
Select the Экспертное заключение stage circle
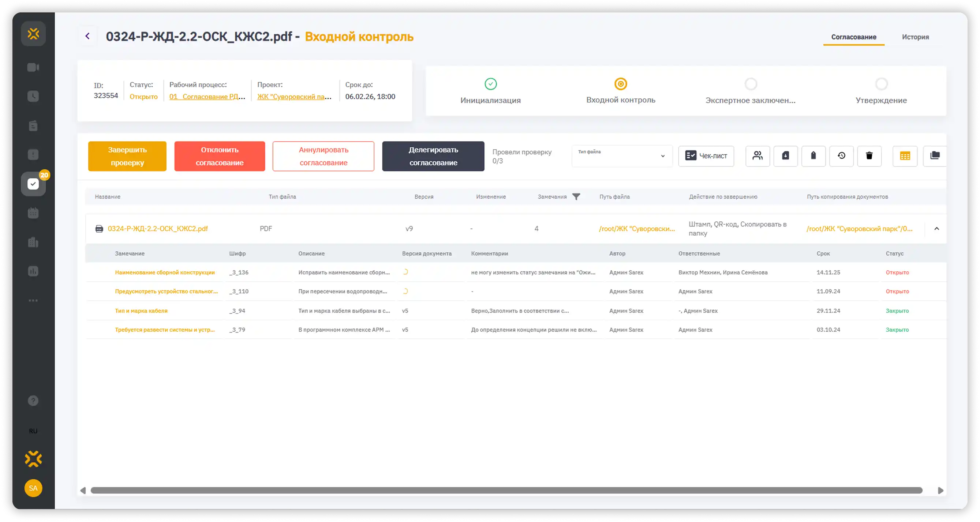click(751, 84)
